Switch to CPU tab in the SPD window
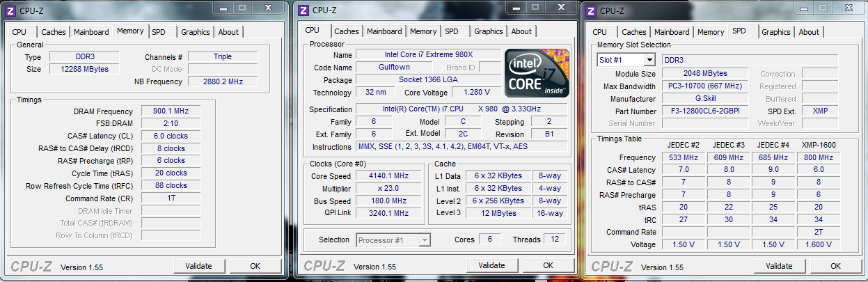Screen dimensions: 868x282 [599, 32]
